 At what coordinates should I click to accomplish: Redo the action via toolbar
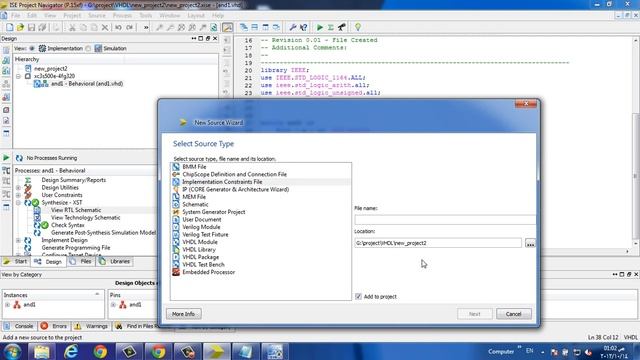129,27
